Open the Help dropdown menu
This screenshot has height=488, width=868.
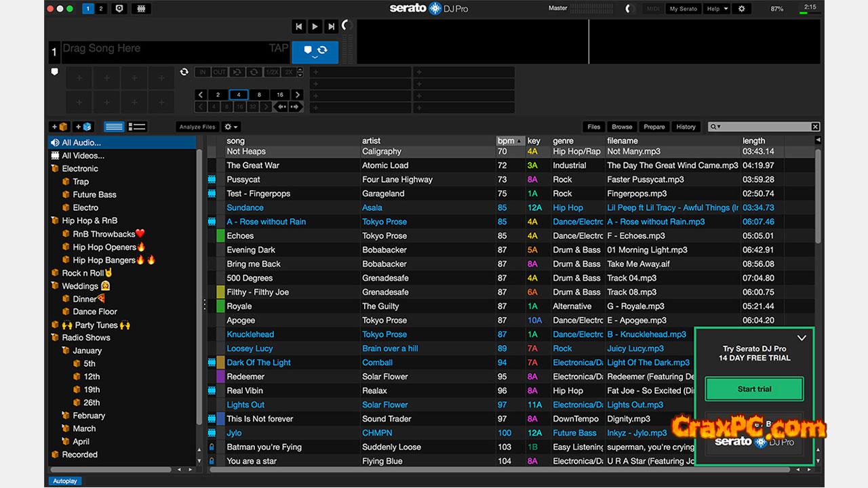[x=716, y=9]
